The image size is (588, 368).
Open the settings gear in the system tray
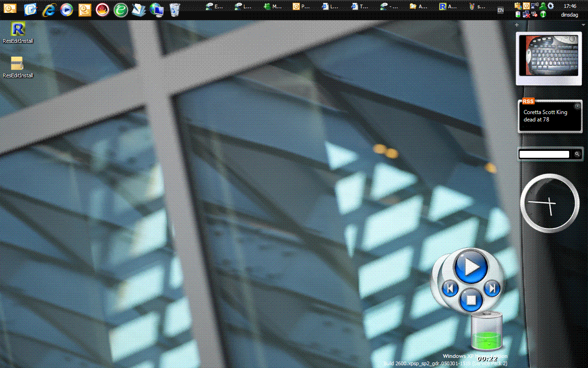[551, 6]
